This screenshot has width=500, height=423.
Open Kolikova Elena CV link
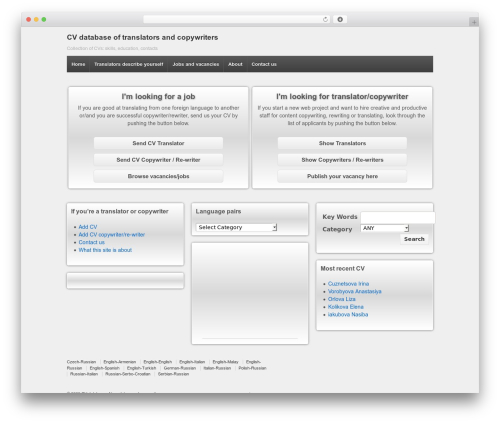pos(346,307)
